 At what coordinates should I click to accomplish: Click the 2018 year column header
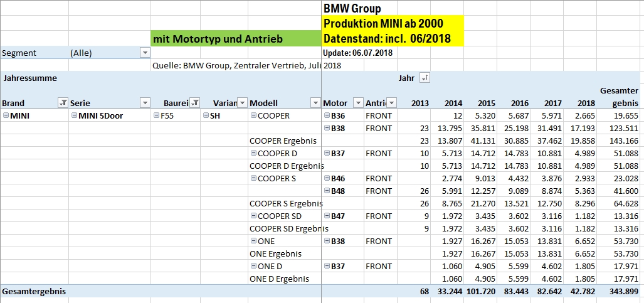tap(586, 103)
